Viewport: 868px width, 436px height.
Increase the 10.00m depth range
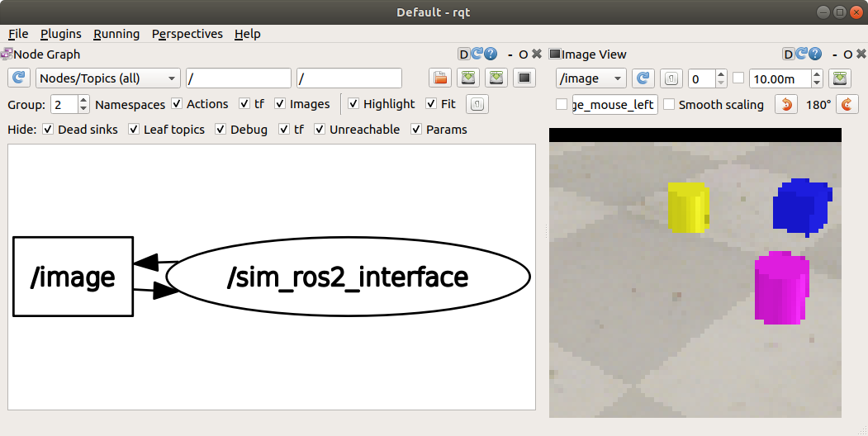[x=817, y=74]
